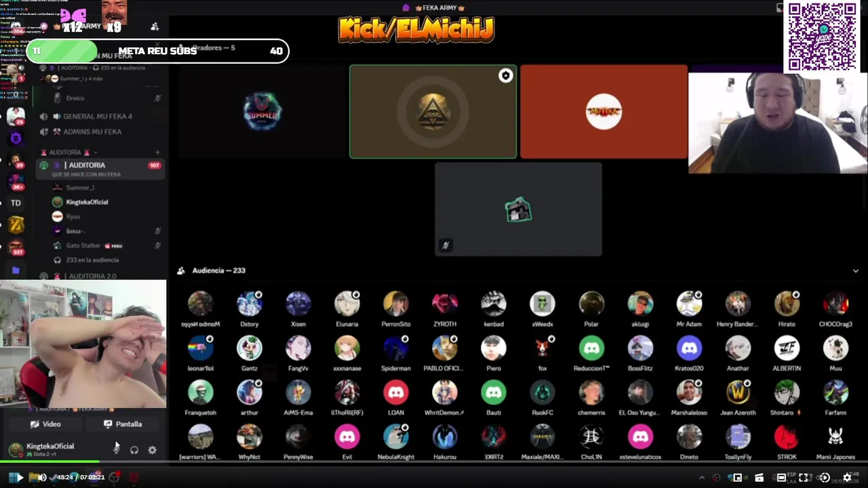Toggle Discord microphone mute icon
868x488 pixels.
[117, 449]
